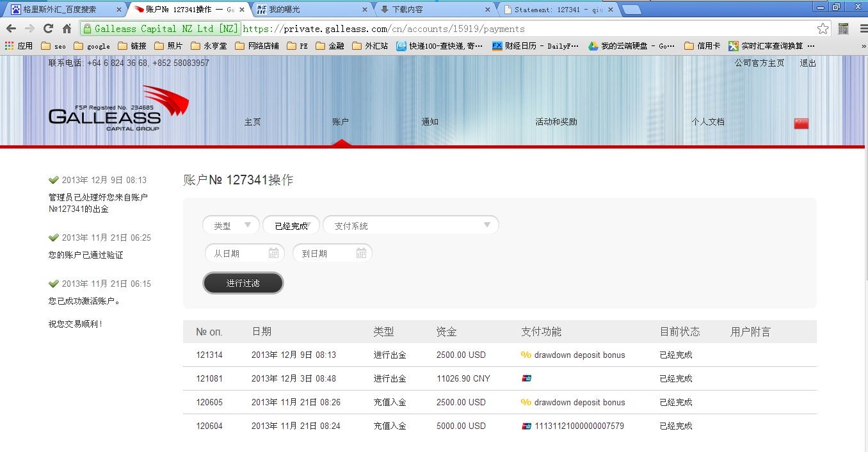Reload the page with the refresh icon

point(48,29)
